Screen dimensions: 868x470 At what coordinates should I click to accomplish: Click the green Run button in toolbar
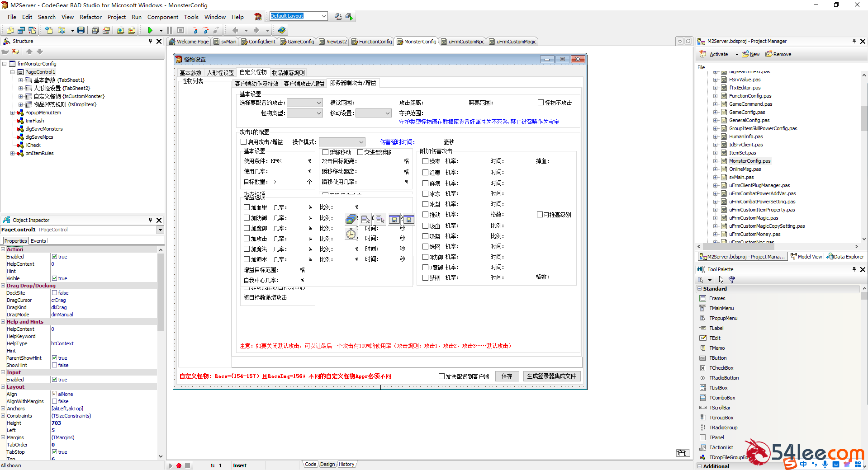(x=150, y=30)
